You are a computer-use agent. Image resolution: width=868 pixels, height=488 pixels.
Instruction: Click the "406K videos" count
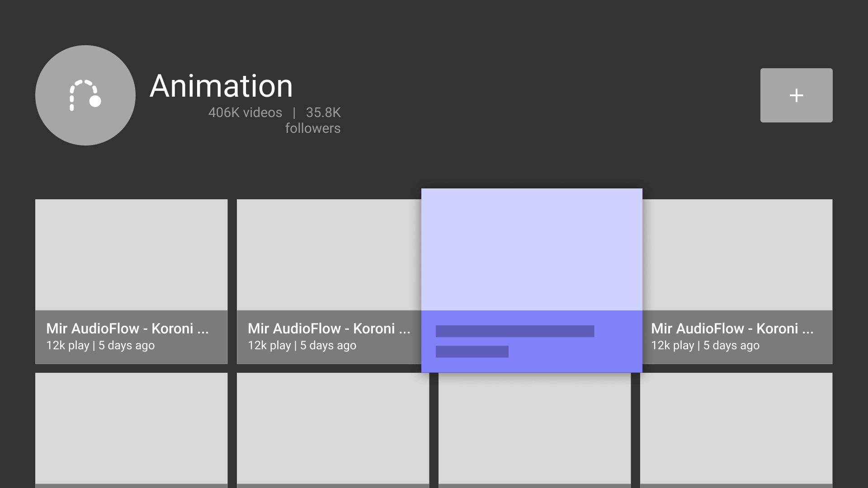(x=245, y=113)
